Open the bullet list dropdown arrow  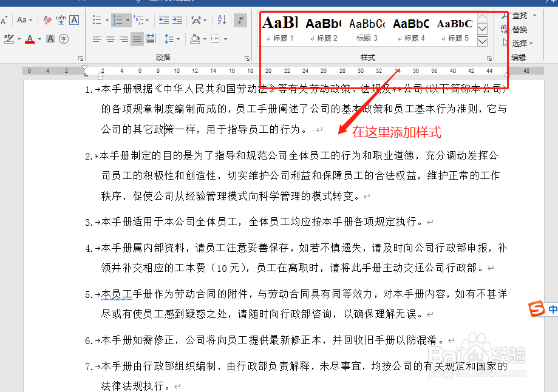(x=107, y=19)
